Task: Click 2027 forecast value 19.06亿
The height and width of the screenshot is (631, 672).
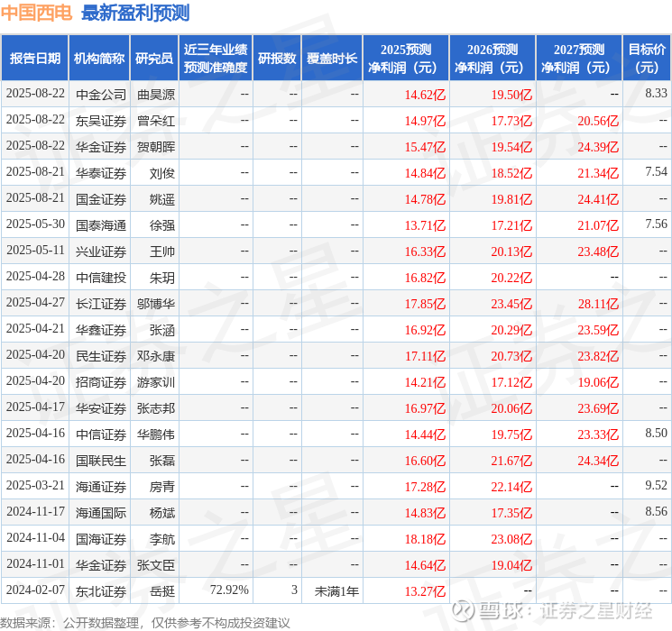Action: coord(598,382)
